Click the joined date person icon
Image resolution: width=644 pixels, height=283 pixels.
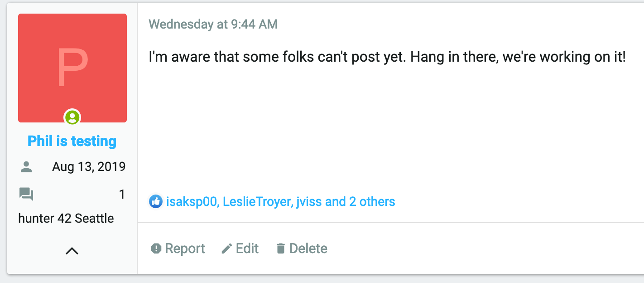coord(26,167)
